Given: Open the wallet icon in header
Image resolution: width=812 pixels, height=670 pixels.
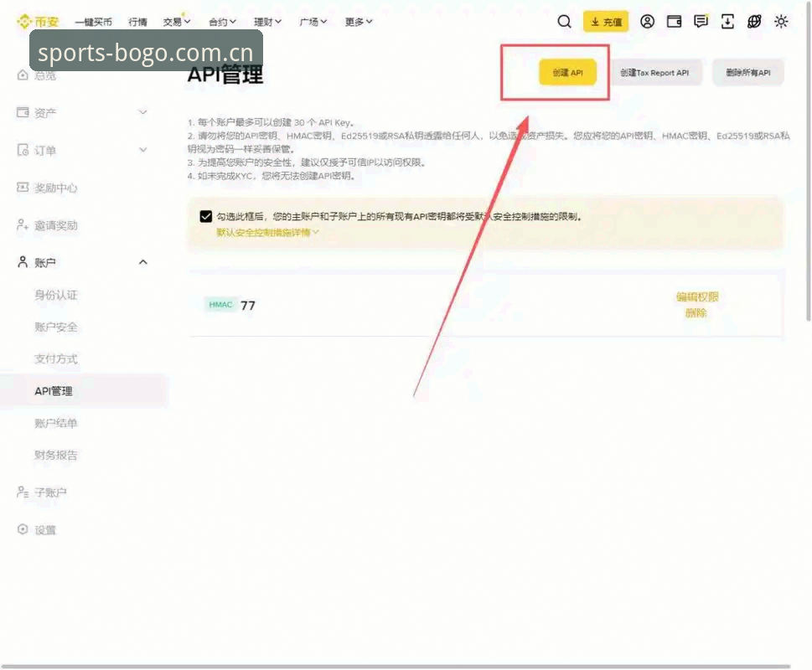Looking at the screenshot, I should coord(674,21).
